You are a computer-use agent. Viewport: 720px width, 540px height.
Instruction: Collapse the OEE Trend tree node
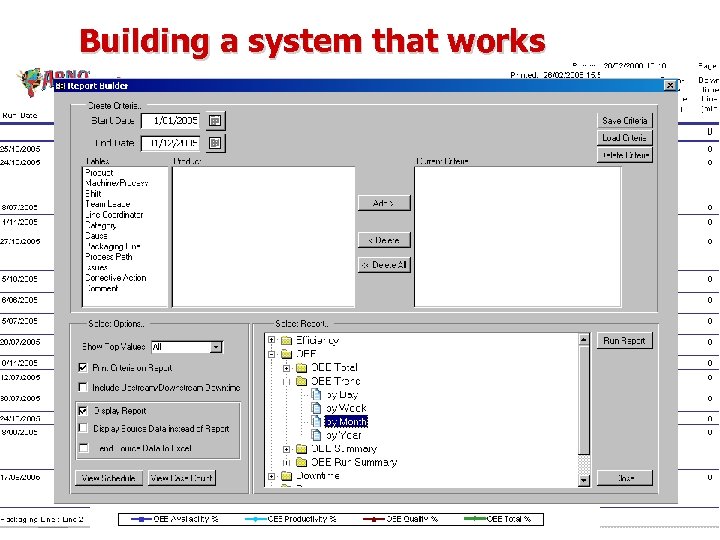pyautogui.click(x=287, y=381)
